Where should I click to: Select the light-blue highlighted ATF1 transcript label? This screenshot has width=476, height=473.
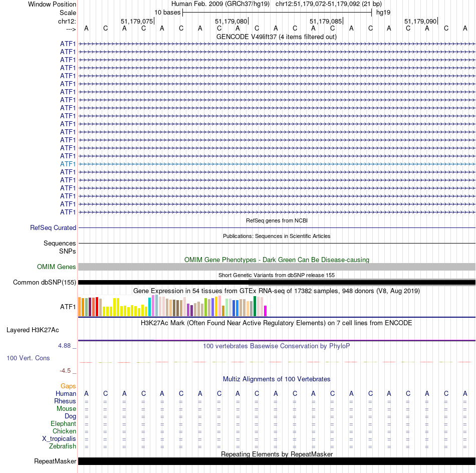pyautogui.click(x=68, y=164)
